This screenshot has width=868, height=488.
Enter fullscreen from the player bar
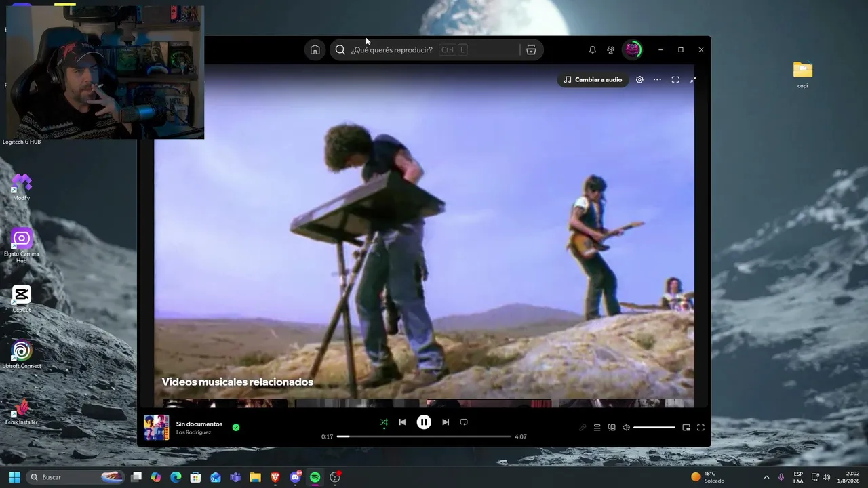pyautogui.click(x=701, y=428)
